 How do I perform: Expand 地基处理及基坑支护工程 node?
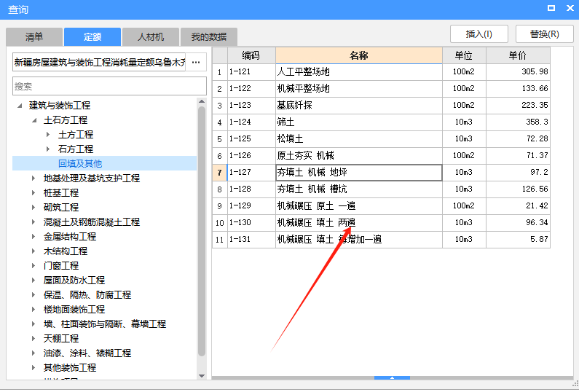34,178
